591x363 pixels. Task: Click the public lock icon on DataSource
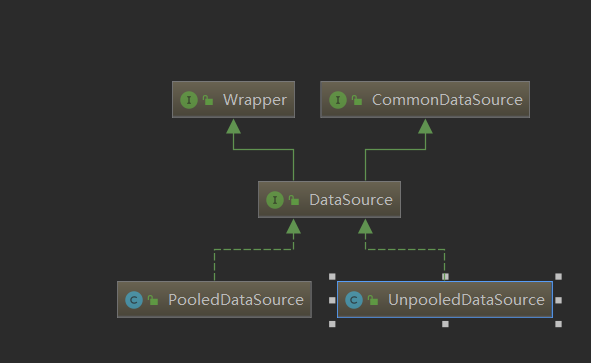pyautogui.click(x=294, y=200)
